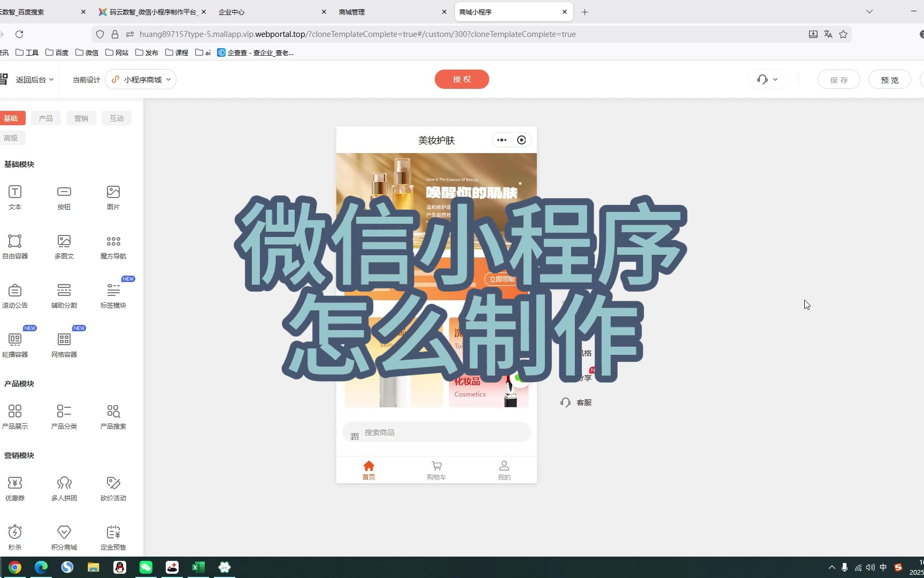The height and width of the screenshot is (578, 924).
Task: Open File Explorer from the taskbar
Action: 94,567
